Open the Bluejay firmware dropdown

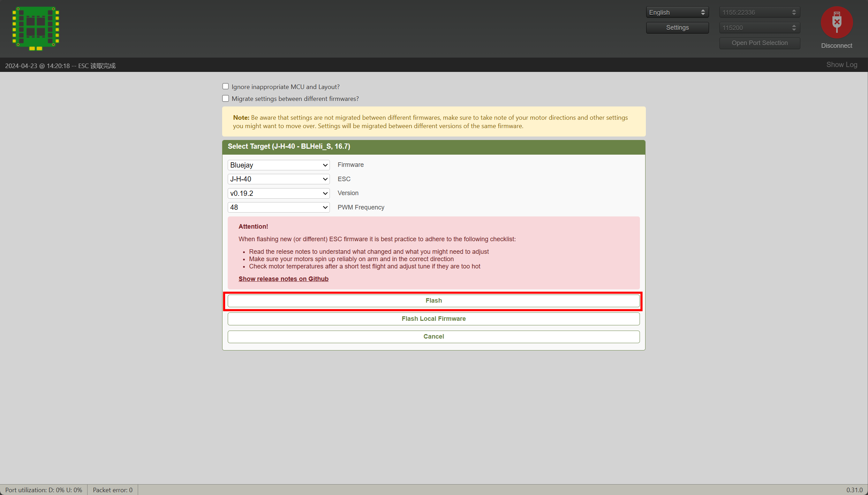(279, 165)
